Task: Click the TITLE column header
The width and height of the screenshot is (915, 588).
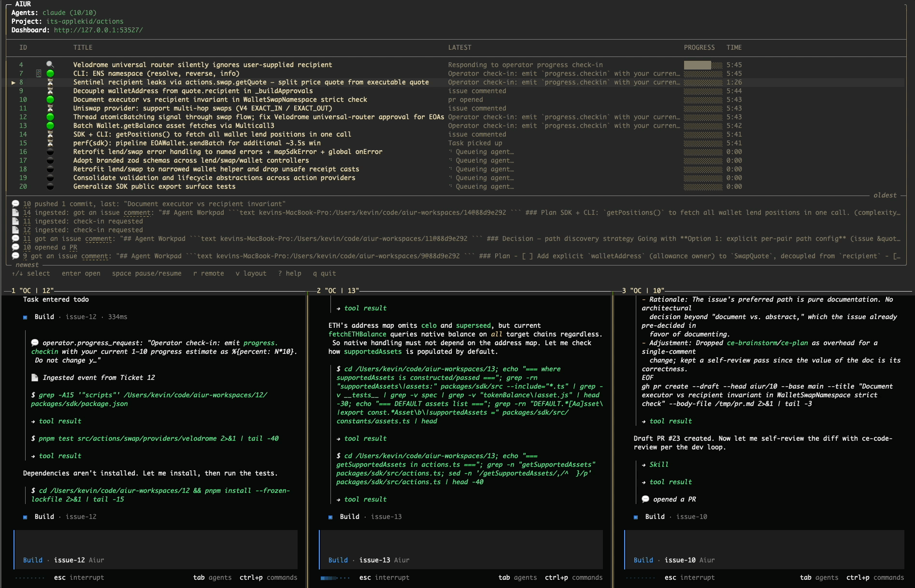Action: [83, 47]
